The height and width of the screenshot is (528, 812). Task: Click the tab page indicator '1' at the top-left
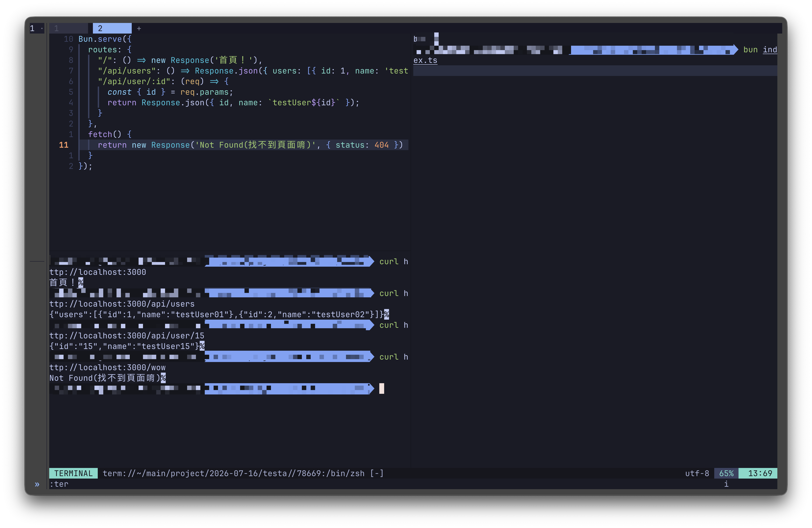coord(32,28)
